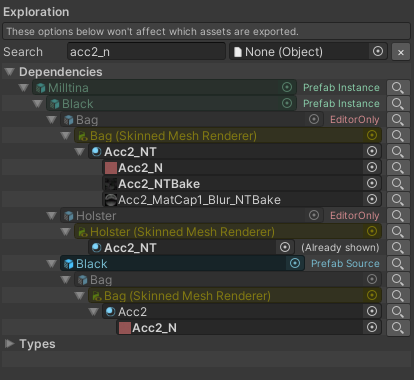Click the red Acc2_N texture swatch under Acc2_NT
The height and width of the screenshot is (380, 414).
tap(111, 168)
